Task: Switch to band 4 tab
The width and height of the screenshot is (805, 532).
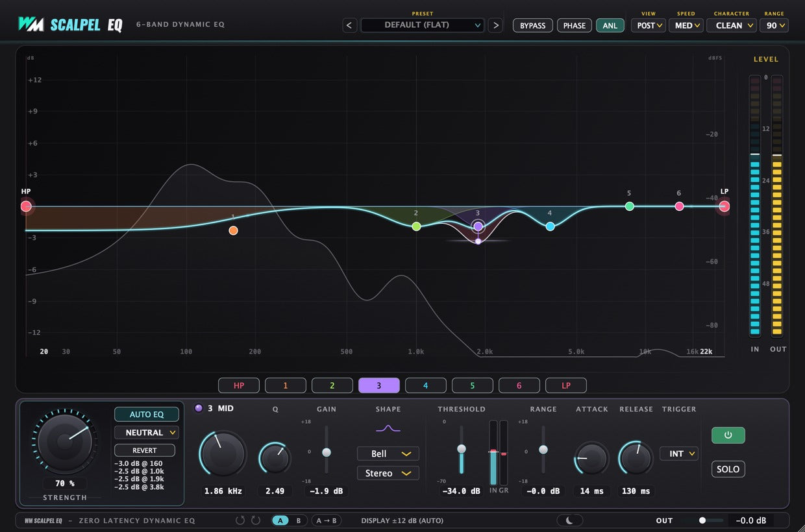Action: pyautogui.click(x=426, y=385)
